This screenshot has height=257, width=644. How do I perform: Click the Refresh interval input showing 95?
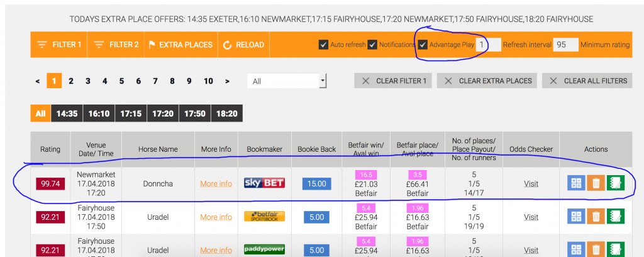[x=565, y=45]
